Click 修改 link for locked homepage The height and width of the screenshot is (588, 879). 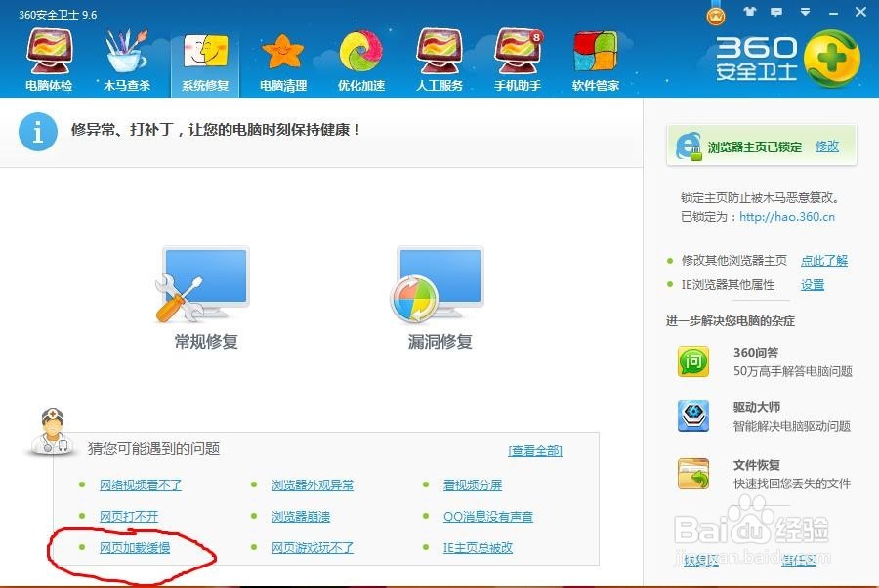pos(827,147)
